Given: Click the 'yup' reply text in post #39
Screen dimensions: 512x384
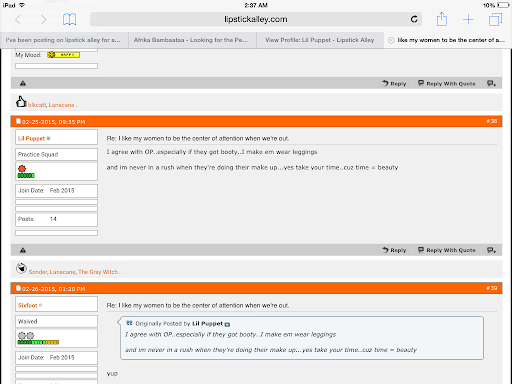Looking at the screenshot, I should pyautogui.click(x=112, y=374).
